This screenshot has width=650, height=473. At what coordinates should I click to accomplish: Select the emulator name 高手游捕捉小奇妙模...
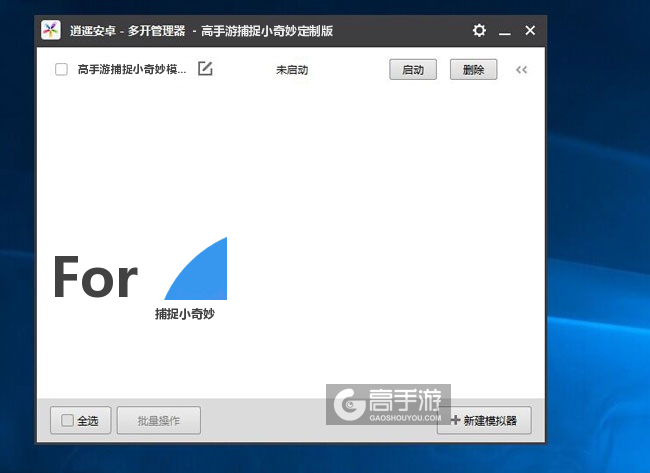(x=132, y=69)
